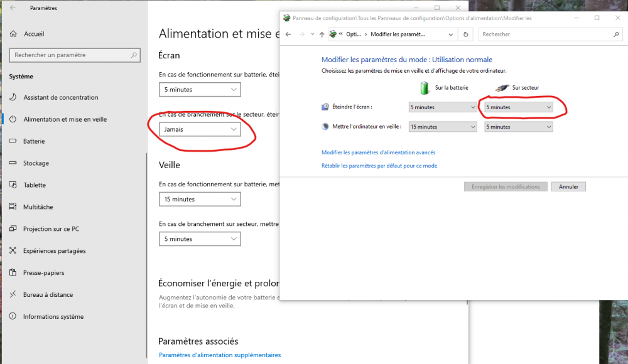Image resolution: width=628 pixels, height=364 pixels.
Task: Open Veille sur secteur 5 minutes dropdown in Paramètres
Action: (200, 238)
